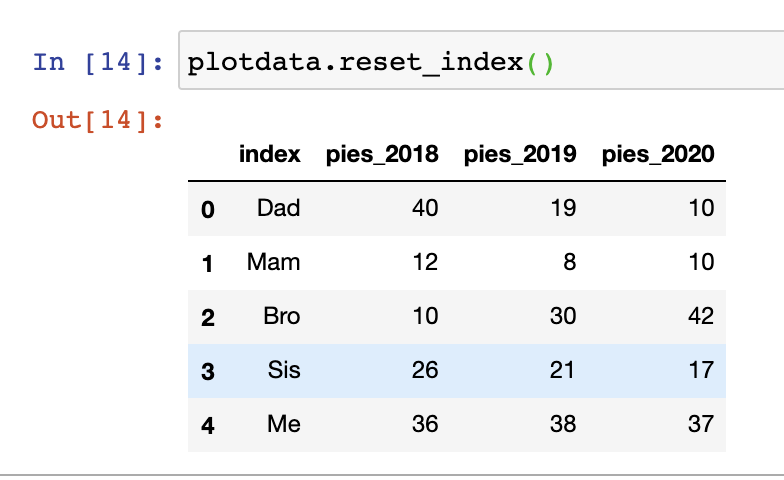Click the highlighted Sis cell
This screenshot has width=784, height=480.
(284, 370)
